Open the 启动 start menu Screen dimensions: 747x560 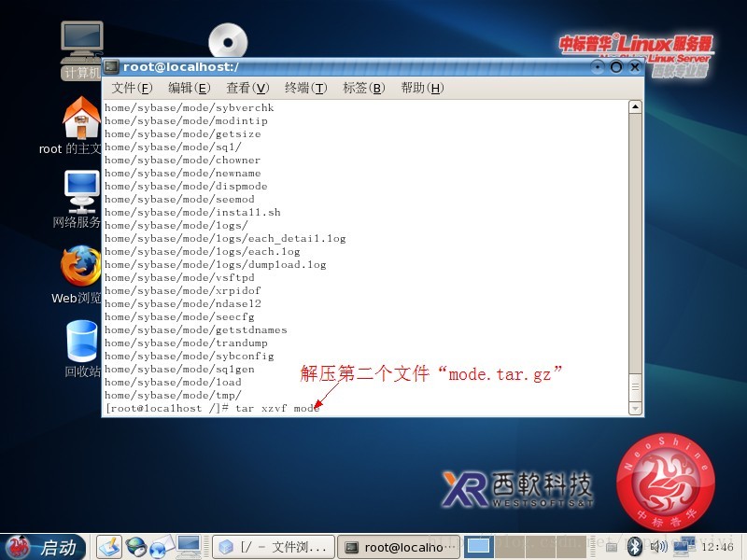tap(45, 547)
